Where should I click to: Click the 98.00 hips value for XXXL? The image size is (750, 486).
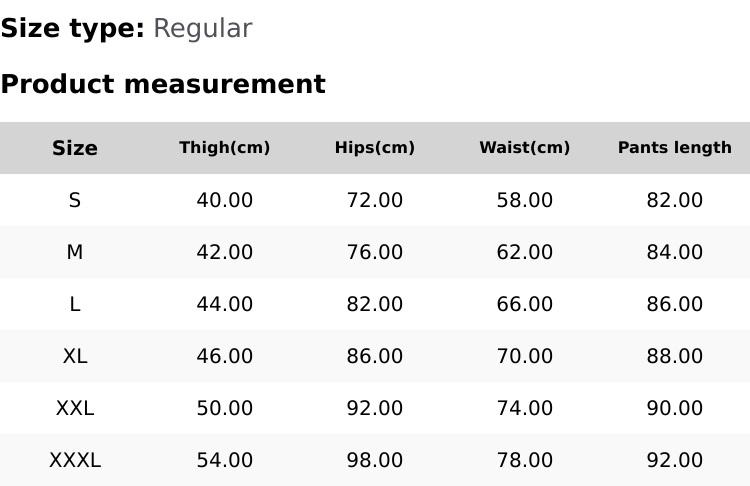click(x=375, y=460)
